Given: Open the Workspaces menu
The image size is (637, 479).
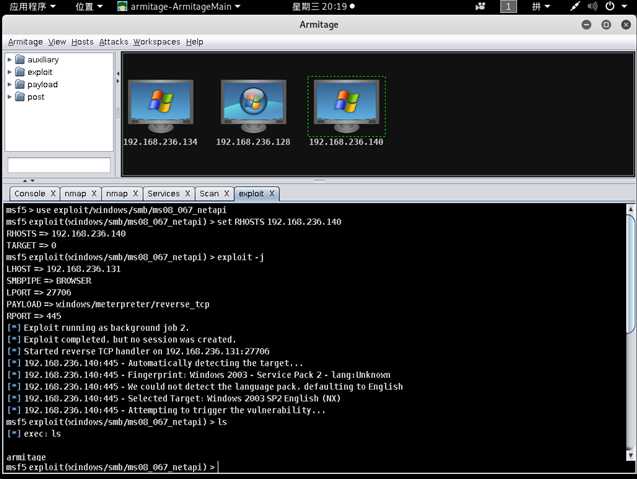Looking at the screenshot, I should tap(157, 42).
